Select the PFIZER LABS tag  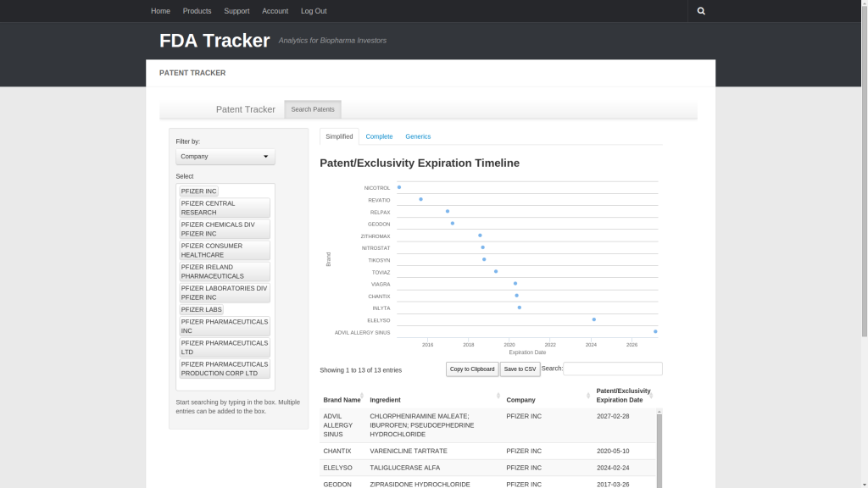[202, 310]
